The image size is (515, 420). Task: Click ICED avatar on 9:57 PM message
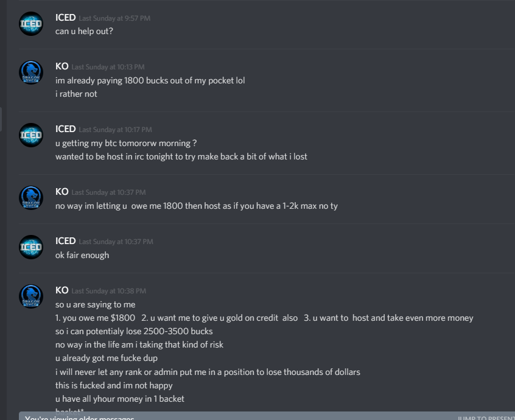31,24
